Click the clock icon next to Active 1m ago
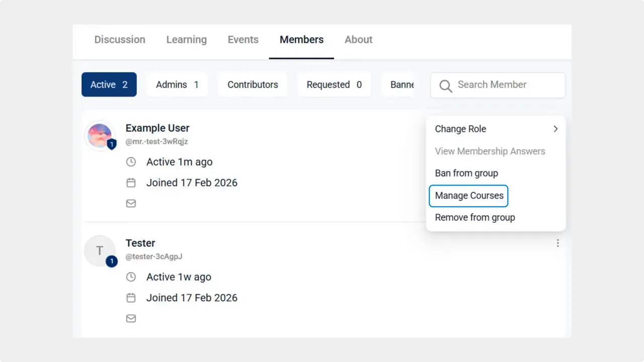 click(131, 161)
